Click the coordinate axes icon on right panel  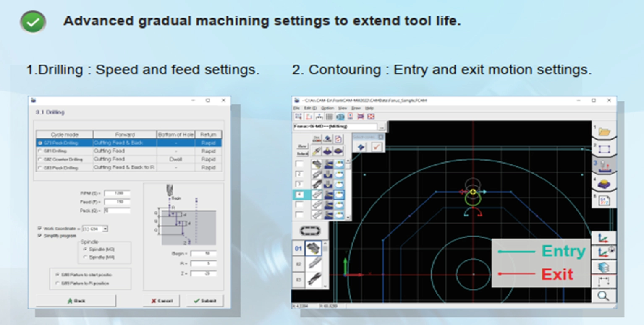pyautogui.click(x=604, y=238)
